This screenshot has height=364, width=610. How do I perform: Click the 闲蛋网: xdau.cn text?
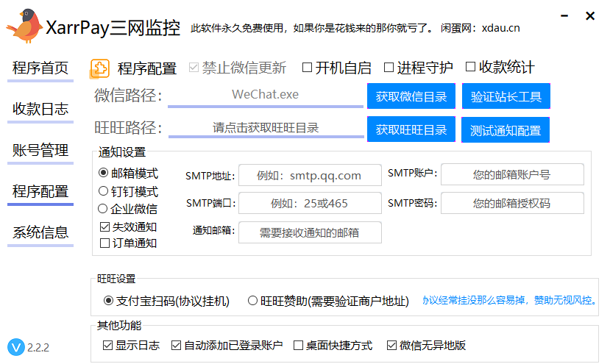click(x=480, y=28)
